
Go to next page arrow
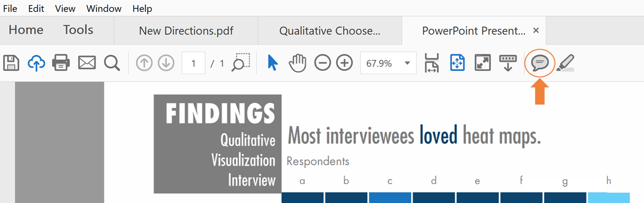(165, 63)
